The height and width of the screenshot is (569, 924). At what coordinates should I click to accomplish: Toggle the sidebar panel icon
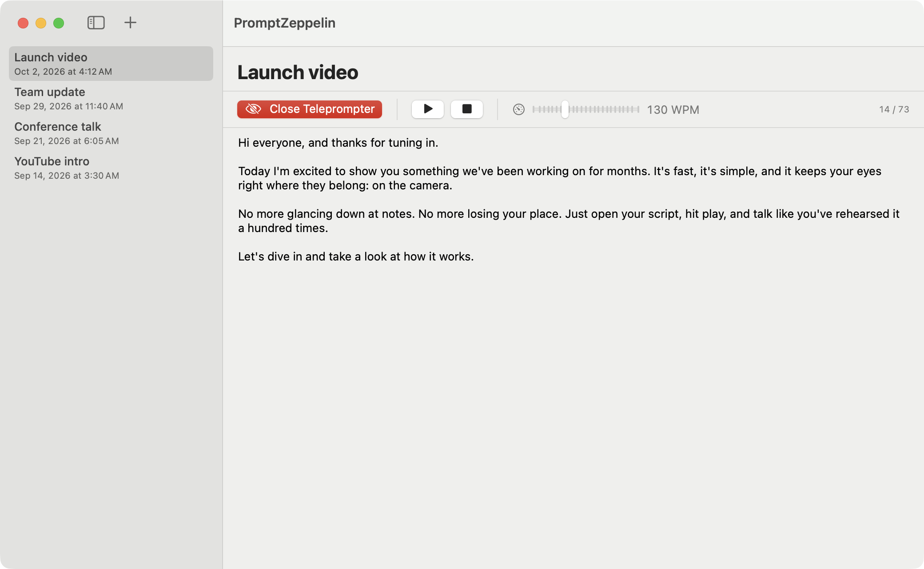pos(96,23)
